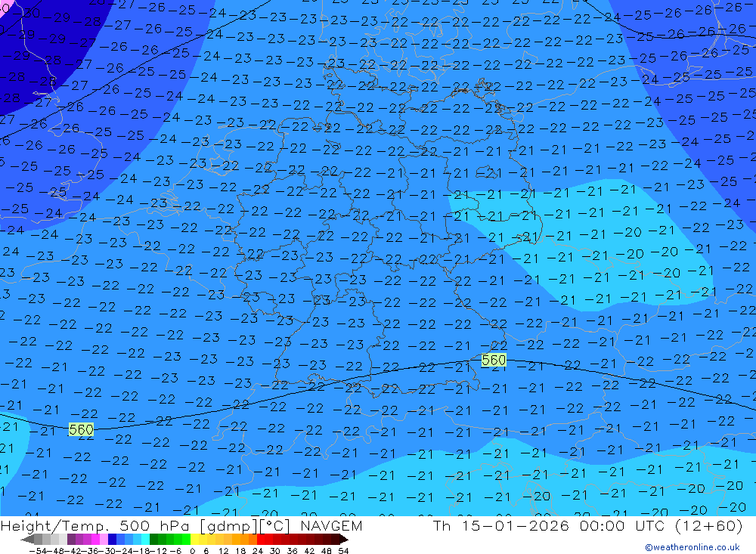
Task: Click the NAVGEM model name
Action: tap(332, 526)
